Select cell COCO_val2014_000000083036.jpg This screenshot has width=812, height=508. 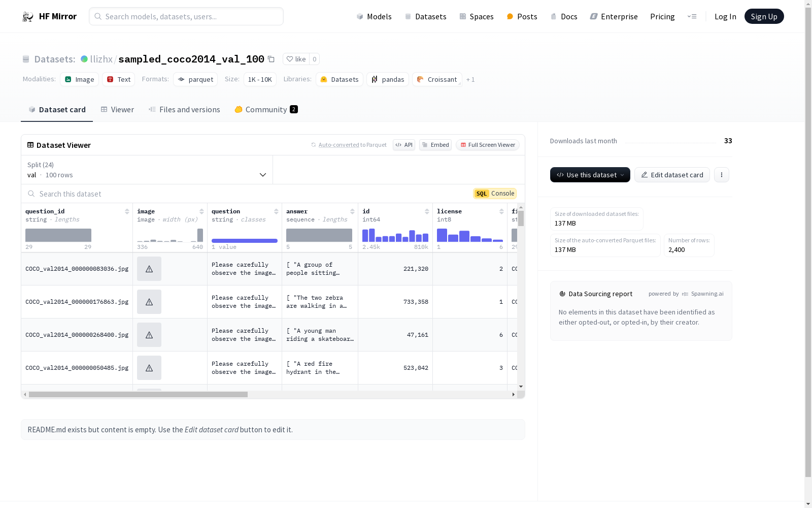(x=77, y=269)
